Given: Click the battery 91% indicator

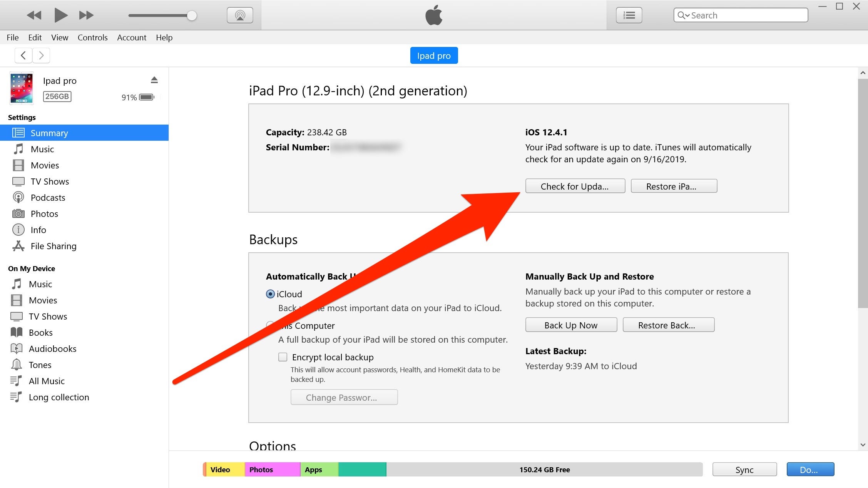Looking at the screenshot, I should (138, 97).
